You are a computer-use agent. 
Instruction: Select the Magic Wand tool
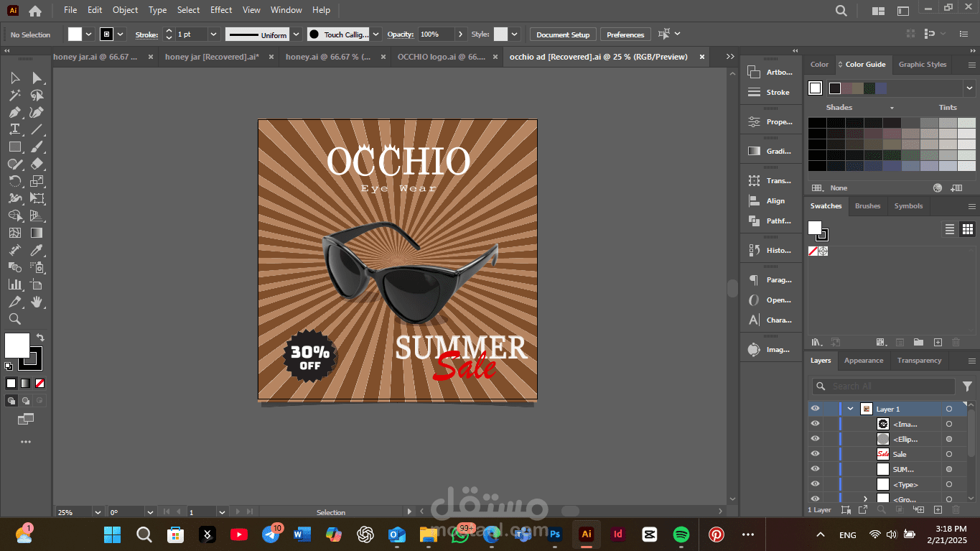(x=14, y=95)
